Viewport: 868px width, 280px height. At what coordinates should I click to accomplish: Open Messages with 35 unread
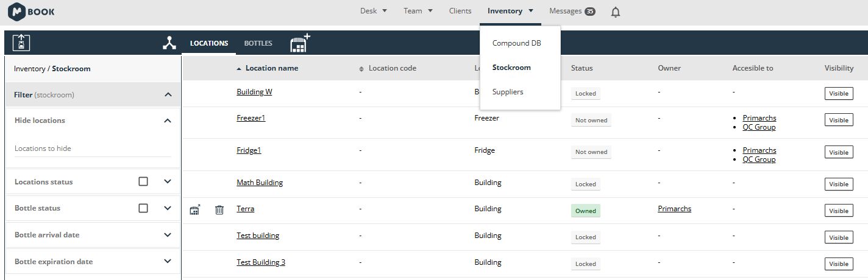click(572, 11)
